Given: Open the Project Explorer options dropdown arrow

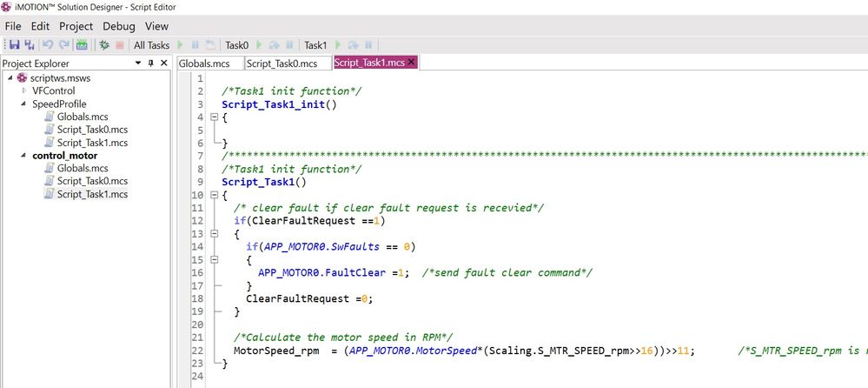Looking at the screenshot, I should pos(138,64).
